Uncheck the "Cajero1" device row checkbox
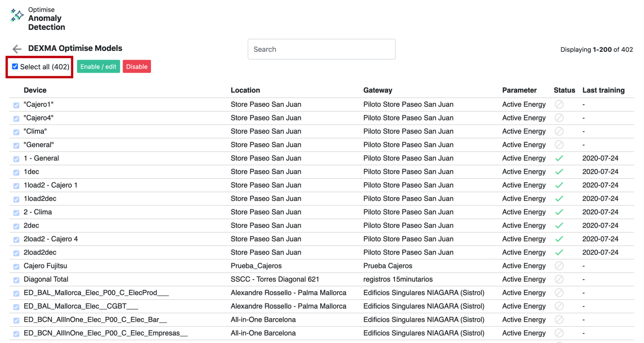The height and width of the screenshot is (343, 644). click(16, 105)
